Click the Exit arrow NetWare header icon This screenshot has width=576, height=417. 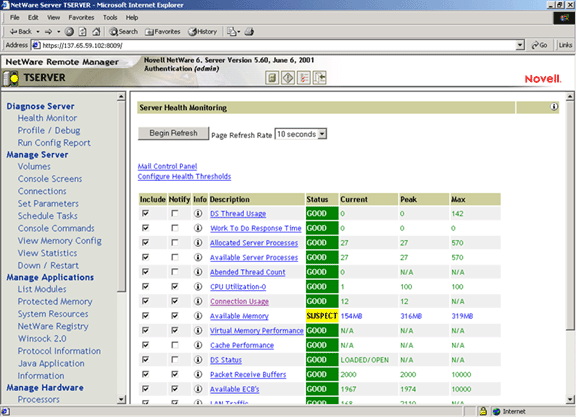tap(319, 78)
